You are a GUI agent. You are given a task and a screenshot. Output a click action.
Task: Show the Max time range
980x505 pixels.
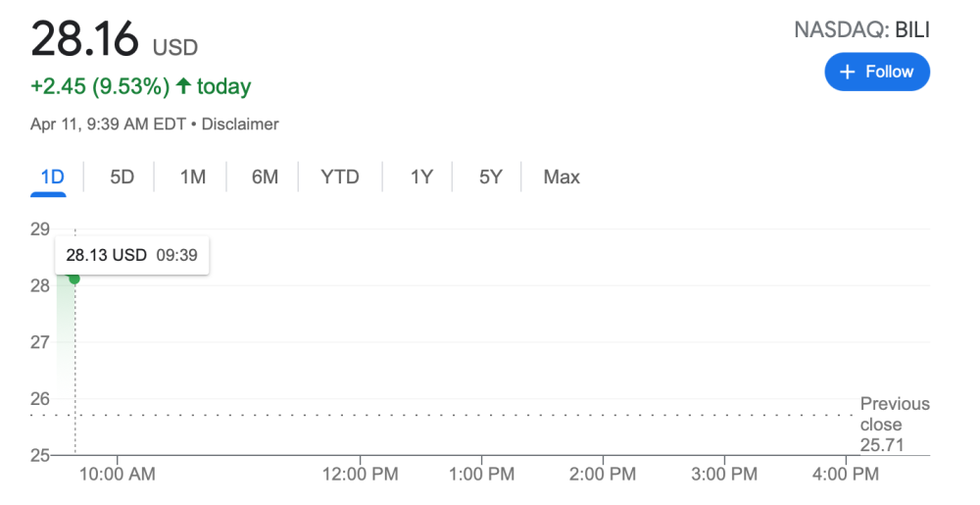pyautogui.click(x=562, y=177)
